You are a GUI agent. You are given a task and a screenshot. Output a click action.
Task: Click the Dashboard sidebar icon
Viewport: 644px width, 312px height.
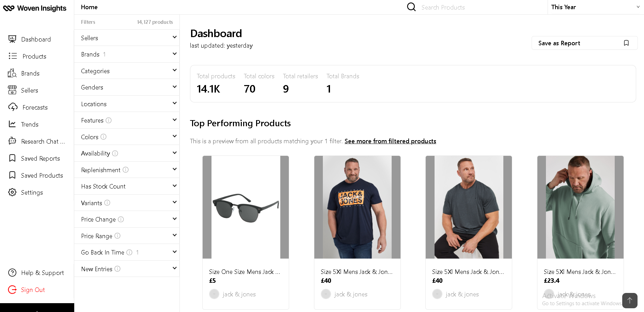[12, 39]
